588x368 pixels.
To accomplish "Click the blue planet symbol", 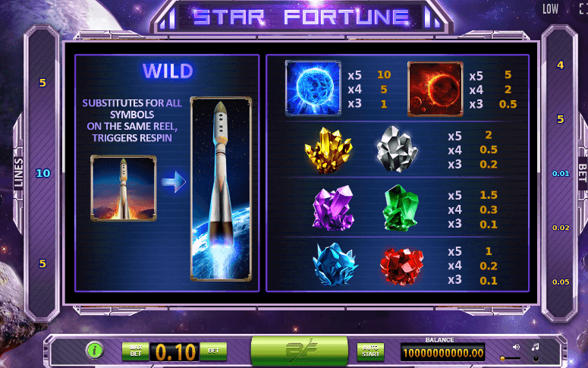I will (x=313, y=89).
